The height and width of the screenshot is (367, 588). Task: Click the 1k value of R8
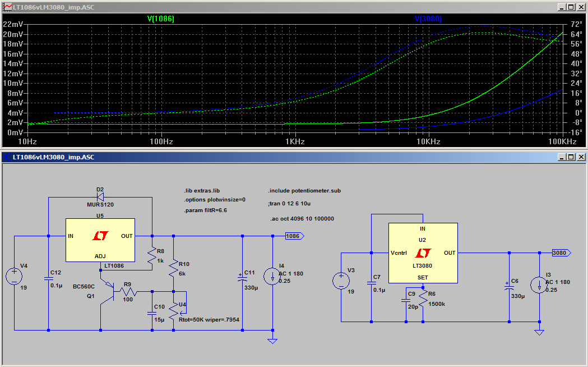click(x=160, y=261)
